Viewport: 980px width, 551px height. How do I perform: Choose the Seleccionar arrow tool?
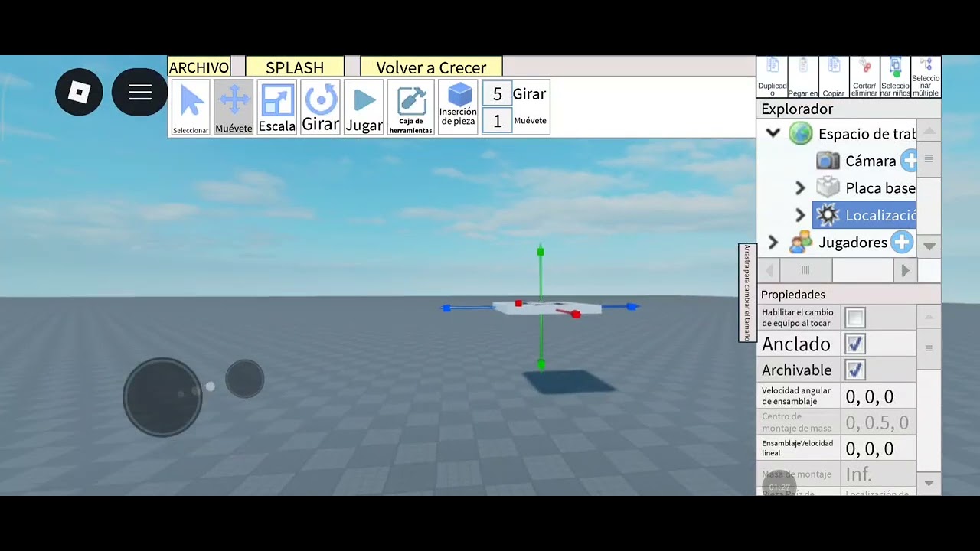click(191, 107)
